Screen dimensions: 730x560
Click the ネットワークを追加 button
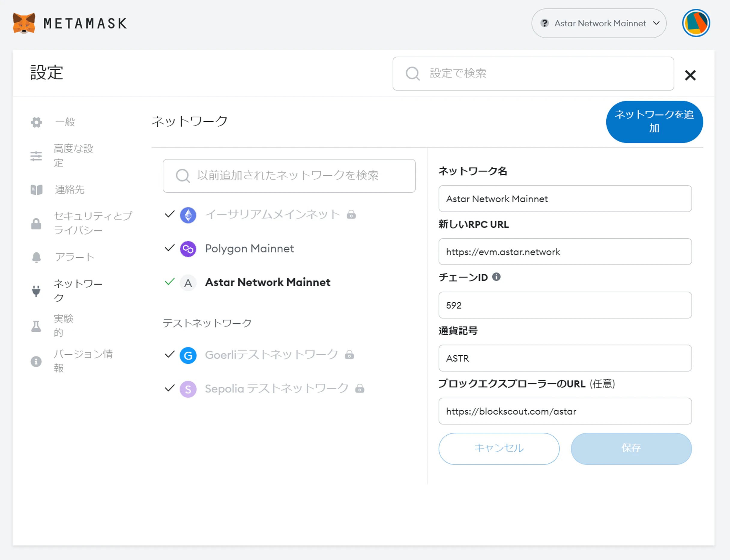(654, 122)
